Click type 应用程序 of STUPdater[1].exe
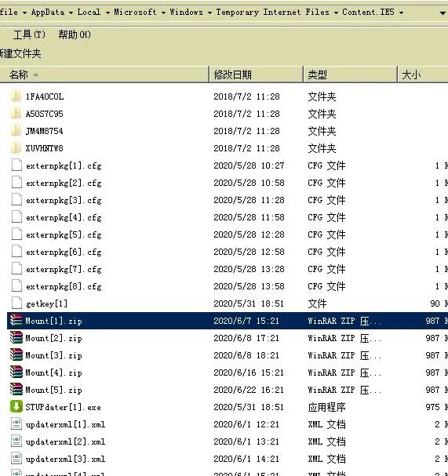This screenshot has width=448, height=476. [x=326, y=407]
